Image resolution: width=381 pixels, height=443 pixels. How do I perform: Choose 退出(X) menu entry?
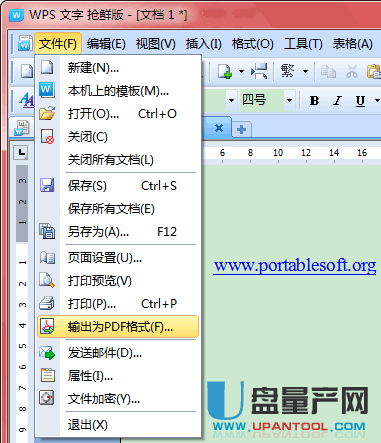118,425
